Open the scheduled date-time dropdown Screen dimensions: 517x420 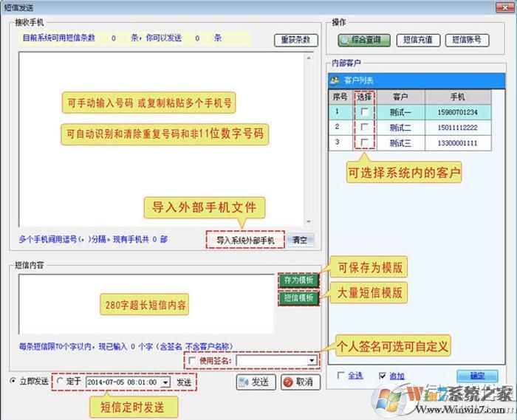[165, 382]
